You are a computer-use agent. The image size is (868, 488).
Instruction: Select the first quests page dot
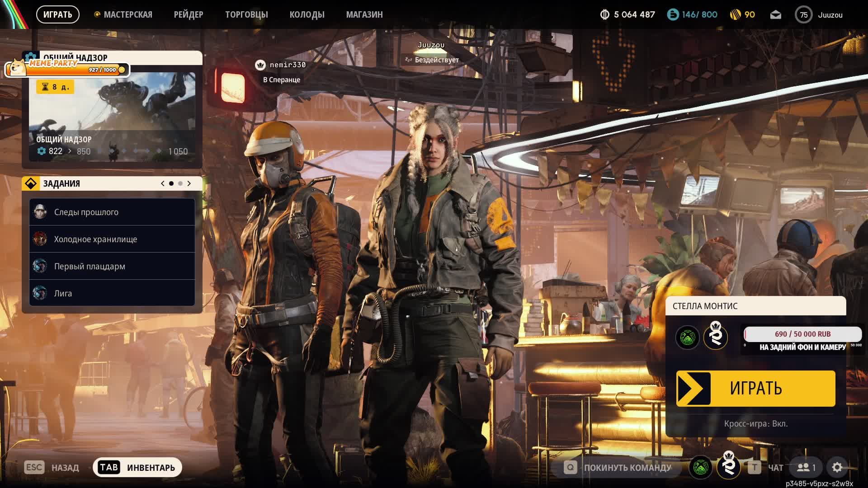[171, 183]
